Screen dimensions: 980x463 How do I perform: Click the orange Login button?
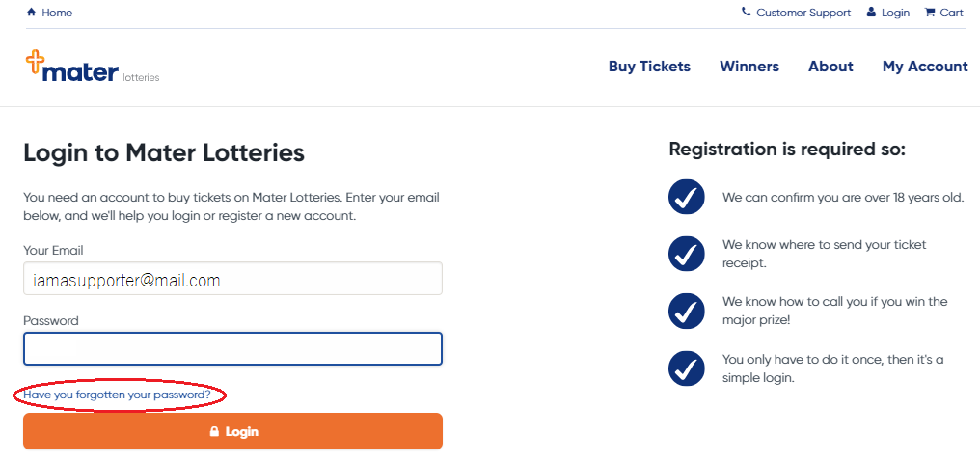(x=232, y=431)
